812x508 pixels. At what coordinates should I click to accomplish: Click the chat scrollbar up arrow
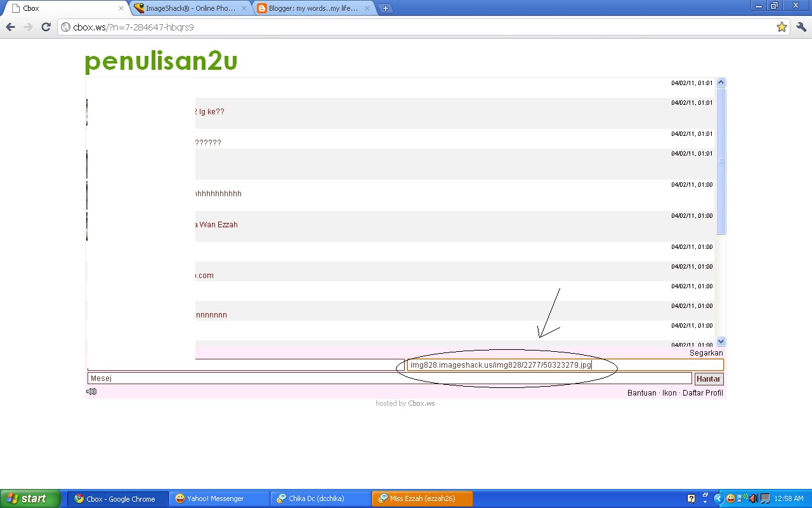click(721, 83)
